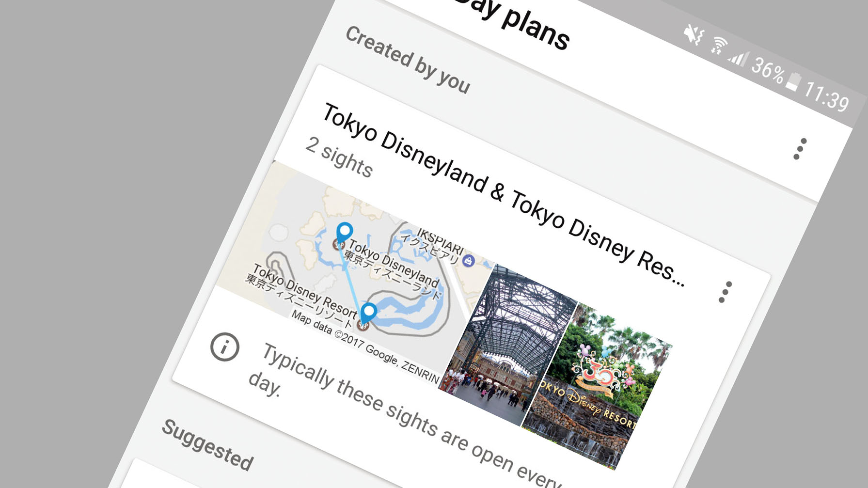Screen dimensions: 868x488
Task: Tap the info icon beside opening hours
Action: [224, 347]
